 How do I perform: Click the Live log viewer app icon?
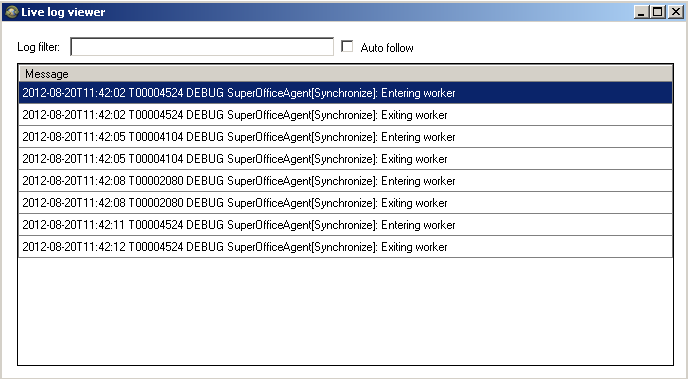11,12
